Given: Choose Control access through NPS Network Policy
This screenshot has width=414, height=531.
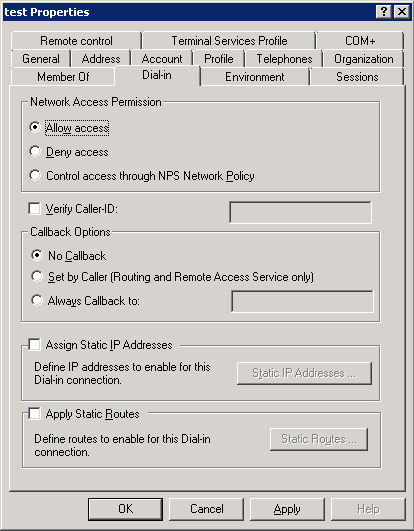Looking at the screenshot, I should (35, 175).
